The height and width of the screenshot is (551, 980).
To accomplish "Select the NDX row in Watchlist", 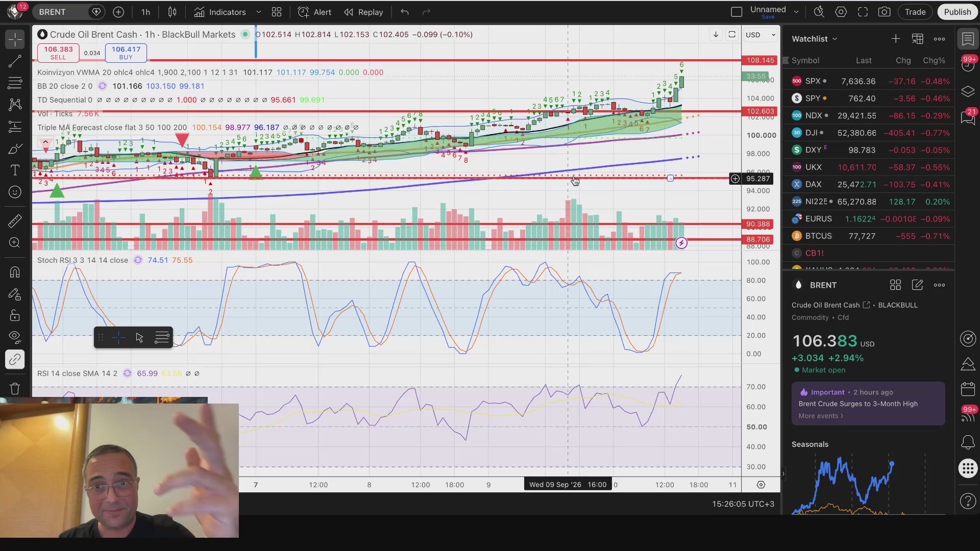I will (x=870, y=116).
